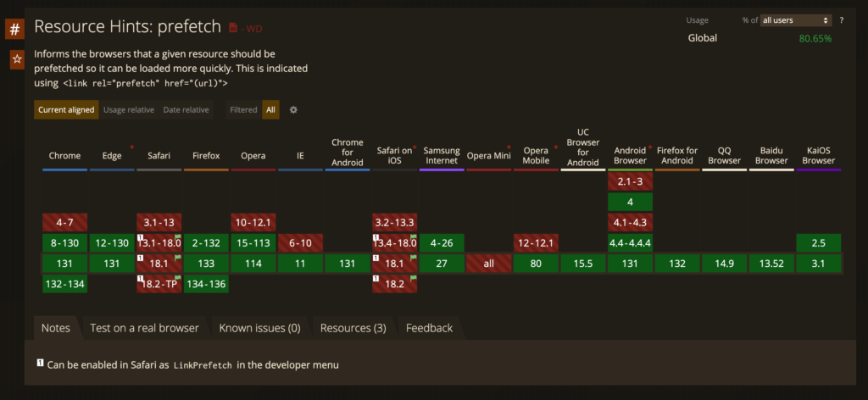Switch to Usage relative view
The image size is (868, 400).
[x=128, y=110]
